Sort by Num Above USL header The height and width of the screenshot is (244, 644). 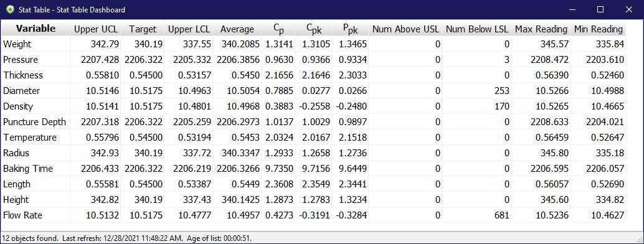pyautogui.click(x=405, y=29)
